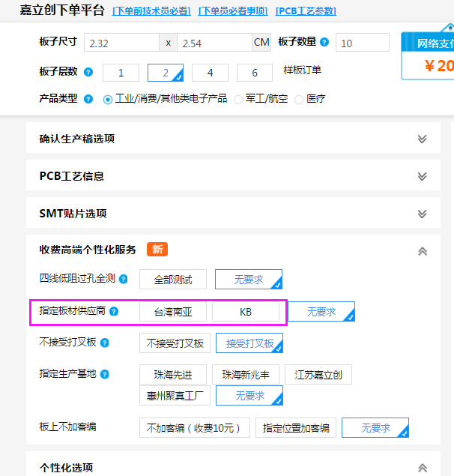Select 工业/消费/其他类电子产品 radio button
This screenshot has height=476, width=454.
click(x=108, y=99)
